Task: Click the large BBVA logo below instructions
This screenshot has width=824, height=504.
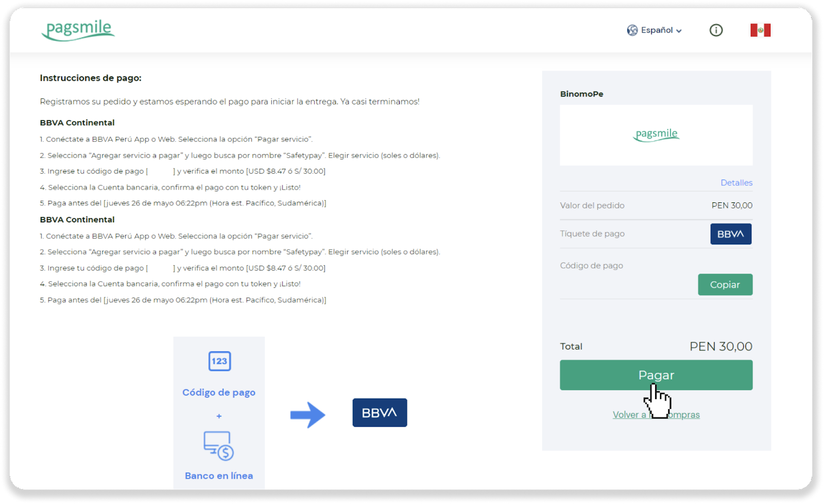Action: [380, 413]
